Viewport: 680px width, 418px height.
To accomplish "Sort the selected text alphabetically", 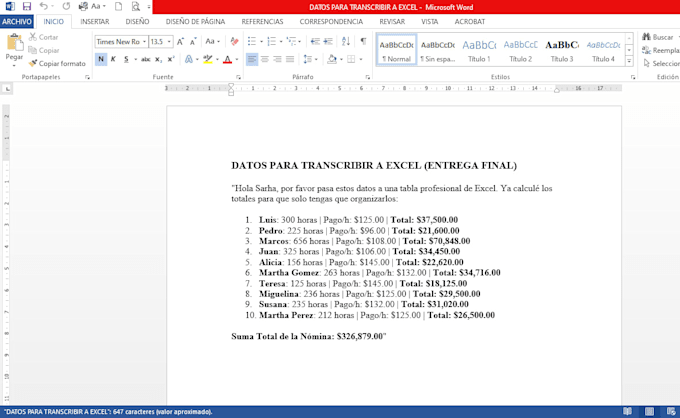I will pyautogui.click(x=346, y=42).
